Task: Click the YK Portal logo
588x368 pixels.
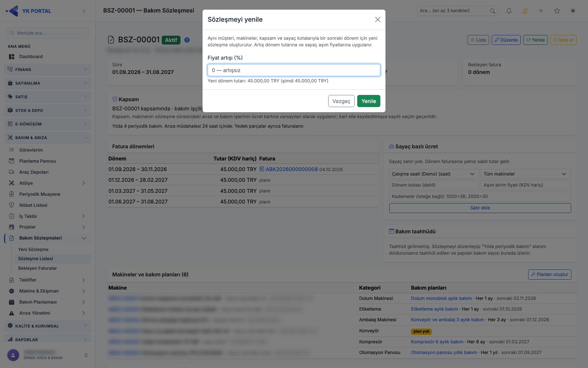Action: [x=29, y=11]
